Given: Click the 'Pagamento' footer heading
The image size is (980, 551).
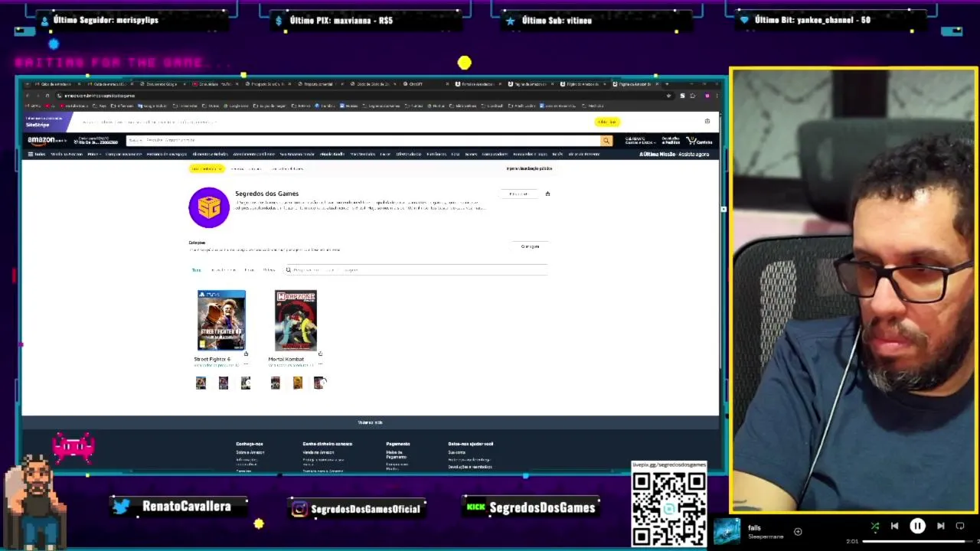Looking at the screenshot, I should [x=398, y=444].
